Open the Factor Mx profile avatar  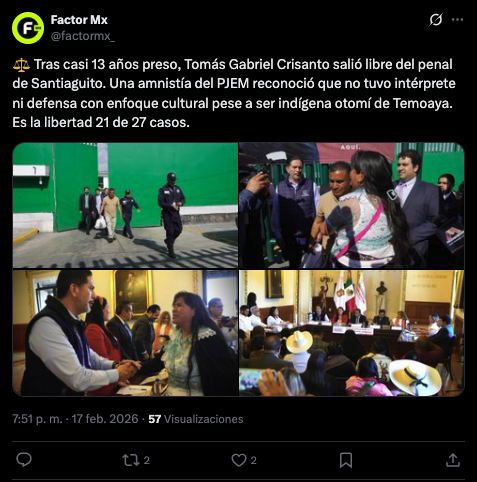click(28, 28)
